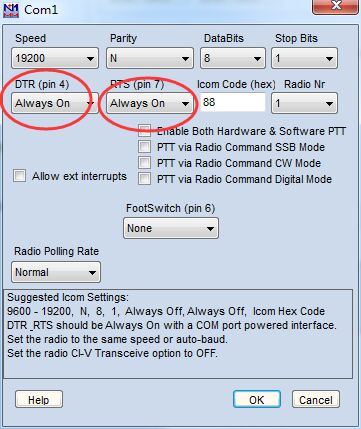
Task: Open the Stop Bits dropdown
Action: coord(304,58)
